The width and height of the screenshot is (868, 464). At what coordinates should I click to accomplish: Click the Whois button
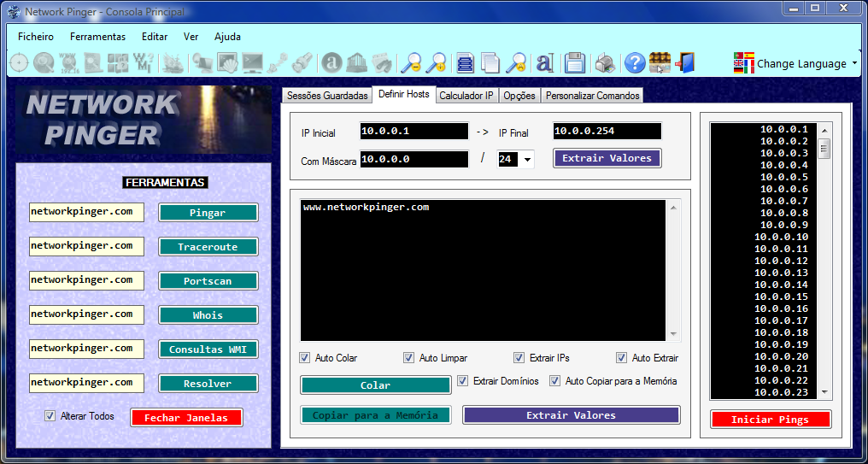tap(208, 315)
